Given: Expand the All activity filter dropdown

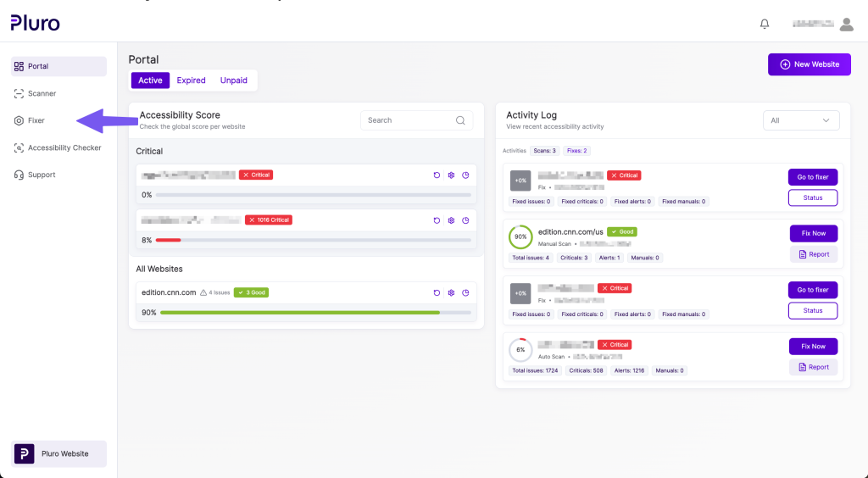Looking at the screenshot, I should click(x=800, y=120).
